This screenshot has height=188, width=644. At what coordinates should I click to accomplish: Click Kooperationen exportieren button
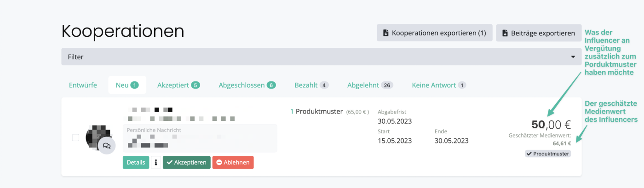pyautogui.click(x=434, y=33)
